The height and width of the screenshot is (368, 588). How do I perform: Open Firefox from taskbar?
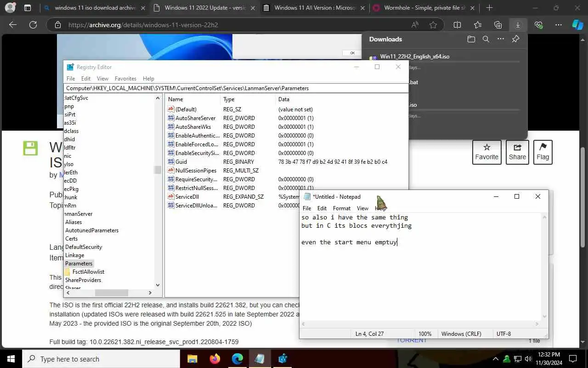215,359
